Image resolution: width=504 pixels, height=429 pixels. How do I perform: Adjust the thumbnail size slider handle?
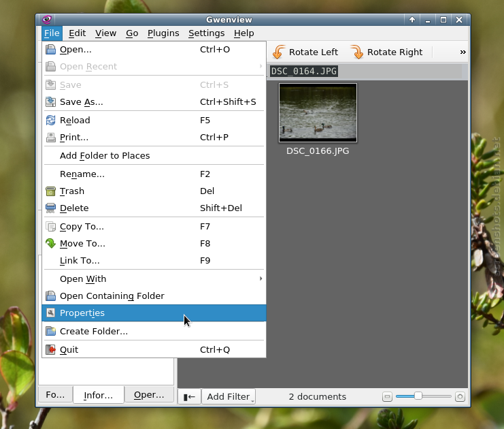click(x=418, y=396)
